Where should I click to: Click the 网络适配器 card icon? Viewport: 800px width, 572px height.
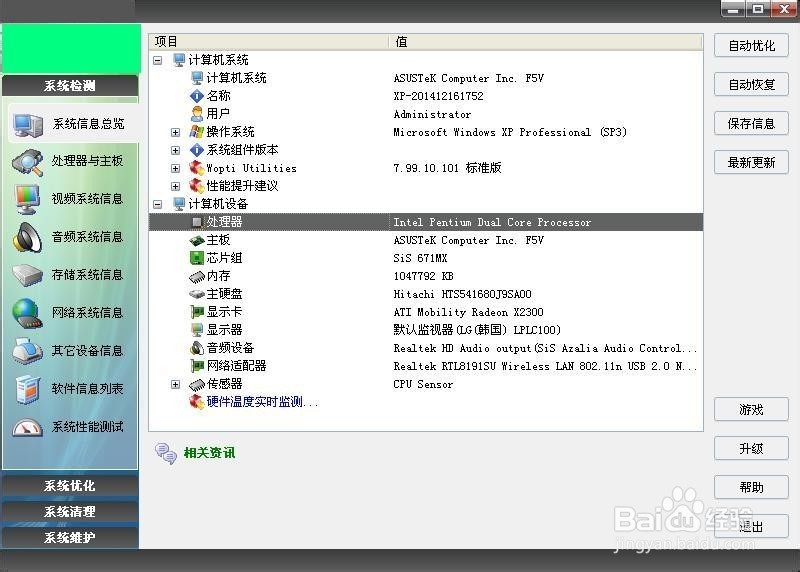(196, 366)
